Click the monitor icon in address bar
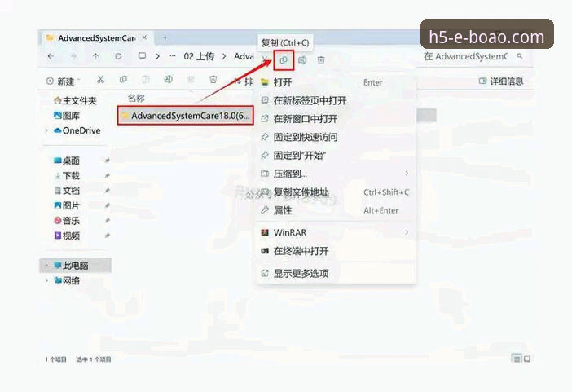The width and height of the screenshot is (572, 392). coord(143,56)
